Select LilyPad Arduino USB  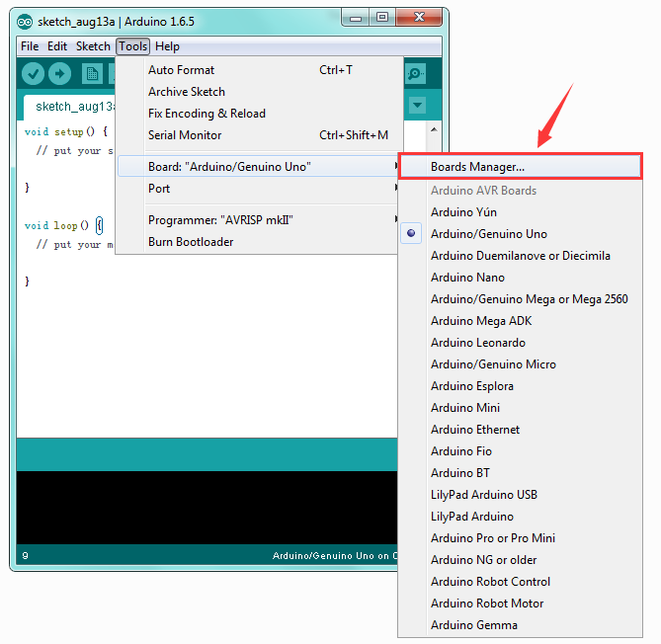(520, 495)
